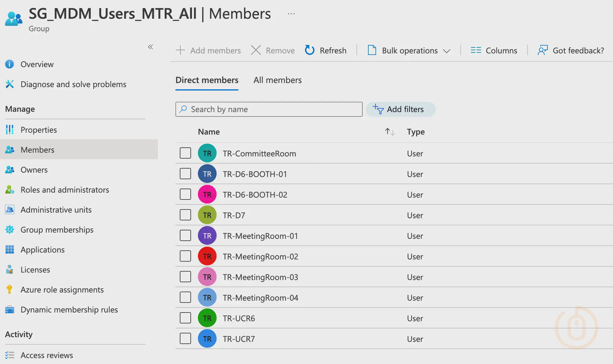Collapse the sidebar with the double chevron
Viewport: 613px width, 364px height.
pos(150,47)
